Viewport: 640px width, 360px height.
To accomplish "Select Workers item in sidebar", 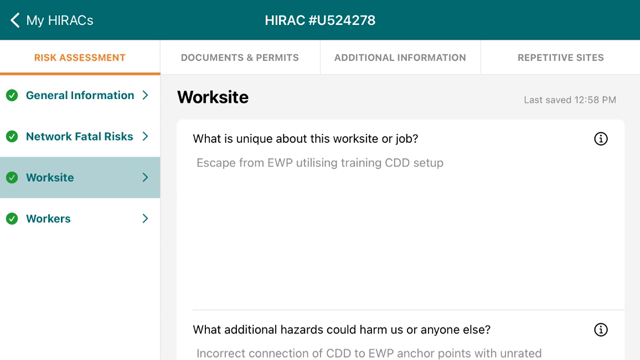I will click(80, 219).
